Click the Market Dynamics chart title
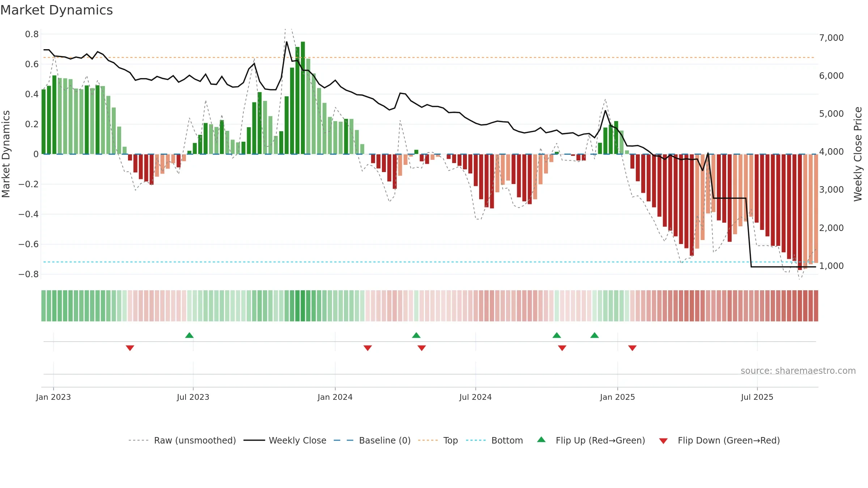Image resolution: width=868 pixels, height=488 pixels. pyautogui.click(x=56, y=10)
